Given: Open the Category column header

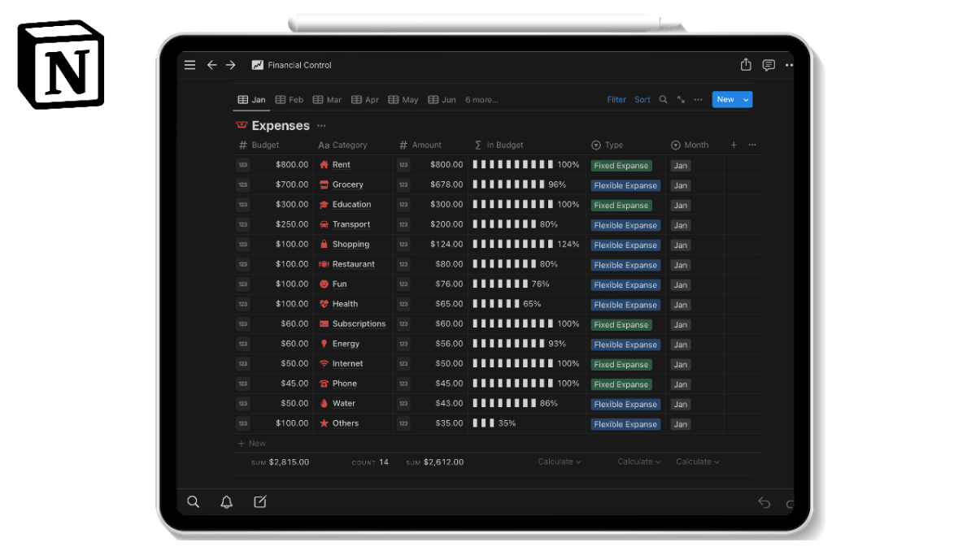Looking at the screenshot, I should click(342, 145).
